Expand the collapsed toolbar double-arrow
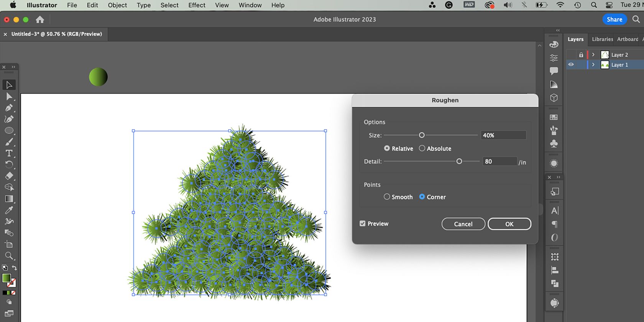This screenshot has width=644, height=322. click(13, 67)
